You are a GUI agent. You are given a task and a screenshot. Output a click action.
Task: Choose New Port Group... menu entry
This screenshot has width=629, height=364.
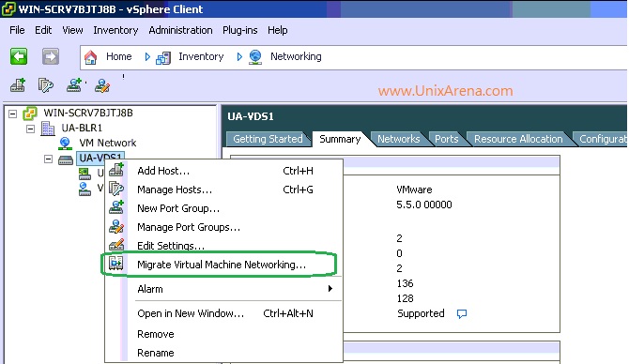(223, 208)
